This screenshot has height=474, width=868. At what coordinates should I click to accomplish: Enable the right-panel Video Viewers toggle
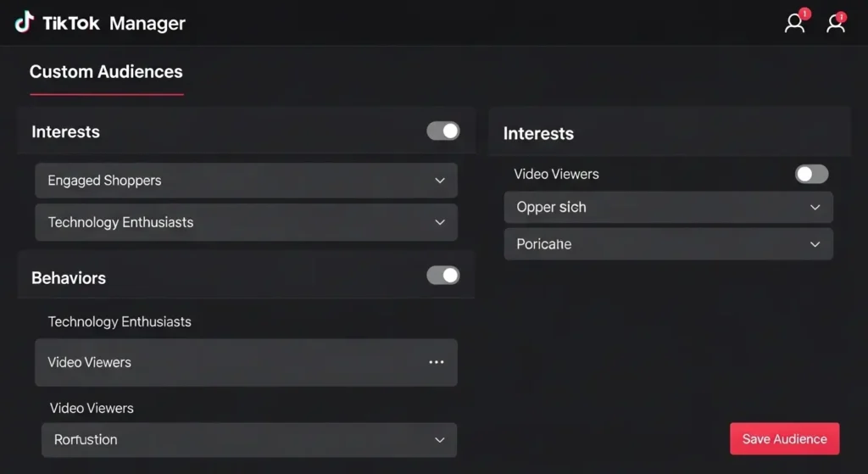click(811, 174)
